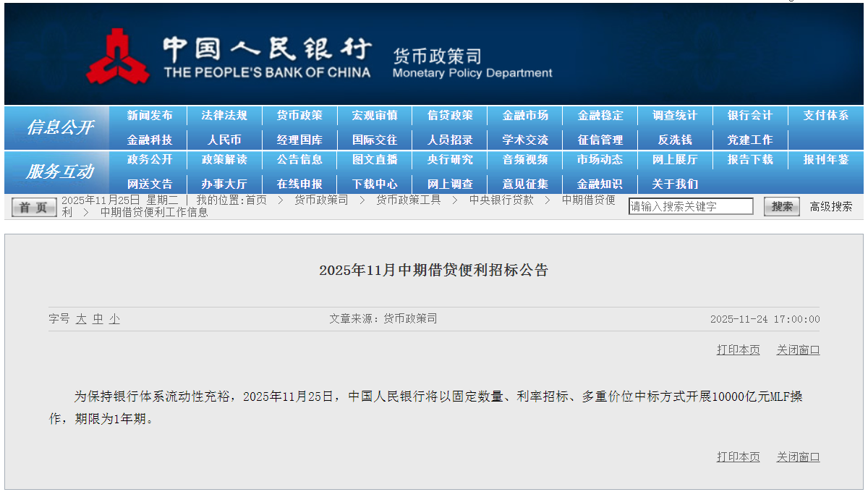Navigate to 金融市场 section
The height and width of the screenshot is (492, 868).
pos(524,115)
